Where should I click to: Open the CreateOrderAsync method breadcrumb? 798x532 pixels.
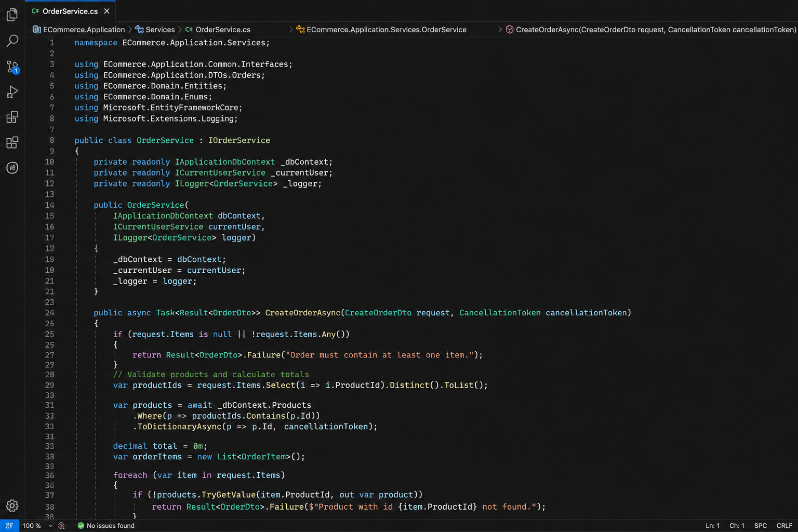click(651, 30)
